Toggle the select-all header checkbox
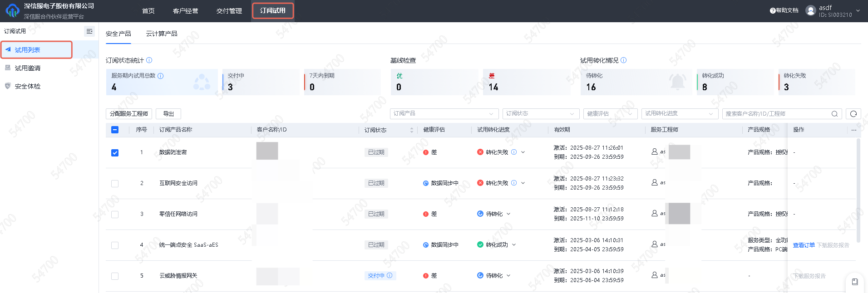868x293 pixels. click(x=115, y=130)
